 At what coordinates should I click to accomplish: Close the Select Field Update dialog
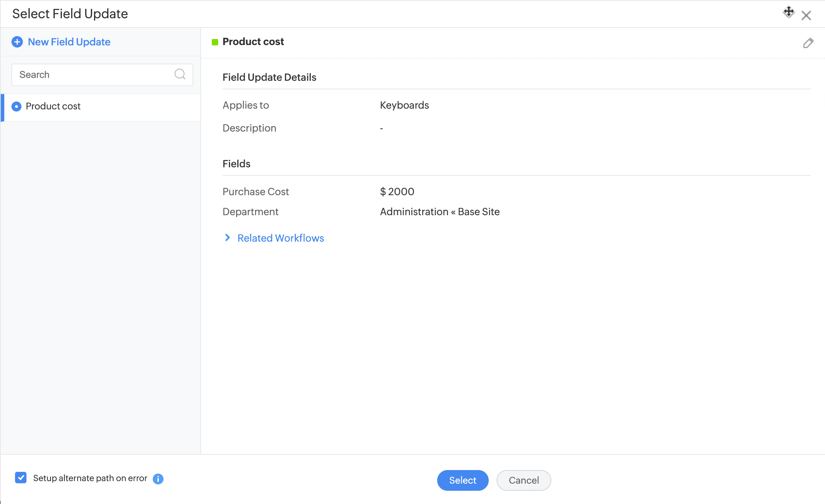pos(806,15)
